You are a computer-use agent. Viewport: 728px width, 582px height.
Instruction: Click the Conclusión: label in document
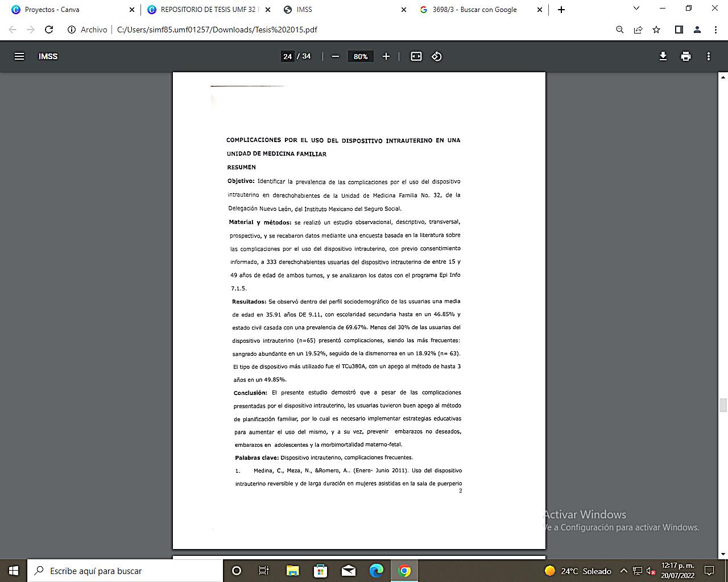click(x=250, y=393)
